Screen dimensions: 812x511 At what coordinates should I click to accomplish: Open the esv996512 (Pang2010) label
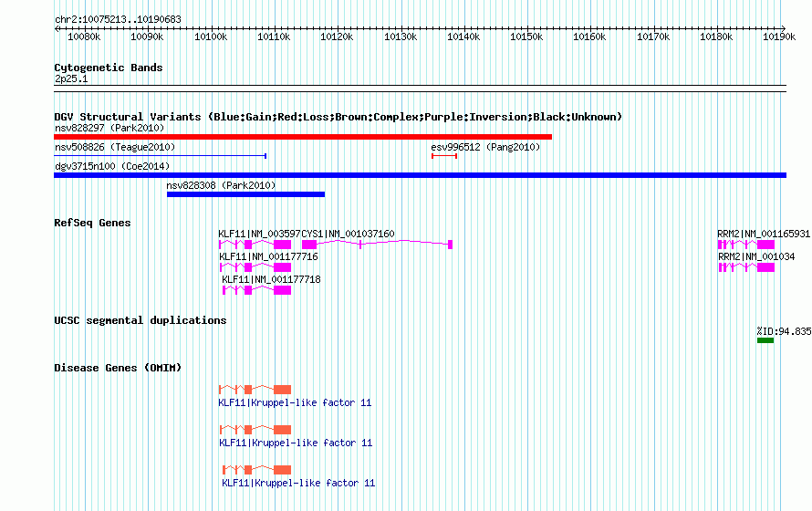[x=485, y=147]
